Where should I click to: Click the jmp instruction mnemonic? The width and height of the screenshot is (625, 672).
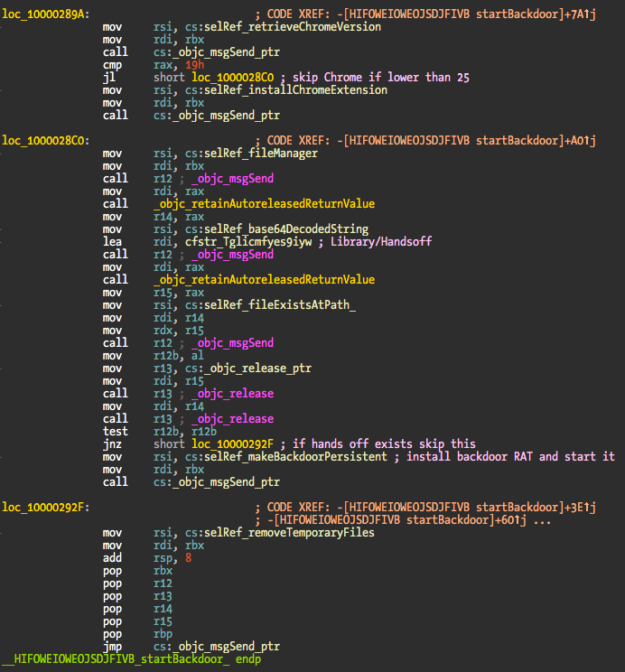(x=112, y=647)
